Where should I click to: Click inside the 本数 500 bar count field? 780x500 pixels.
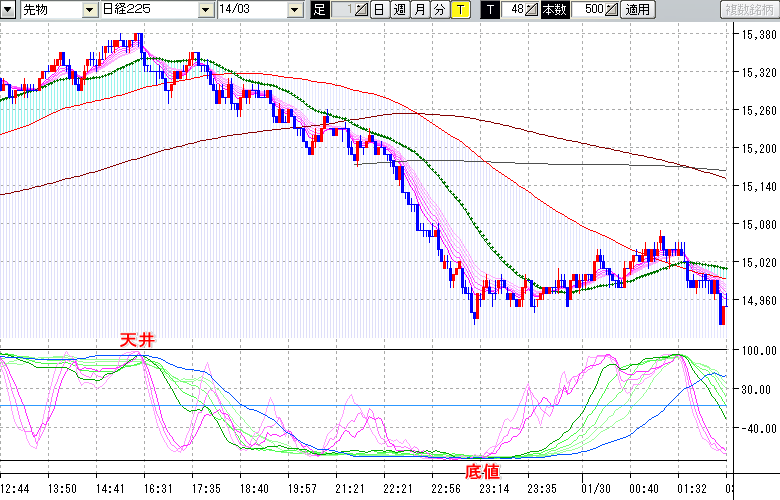[x=589, y=10]
